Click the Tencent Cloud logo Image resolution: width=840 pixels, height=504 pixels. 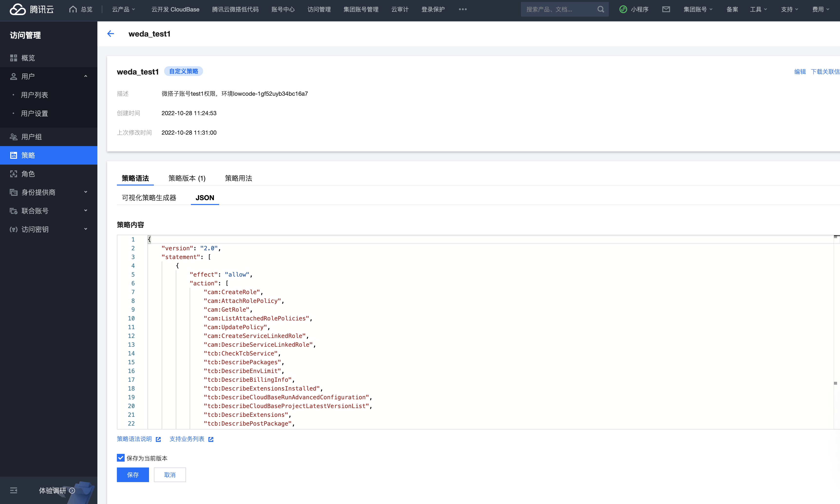coord(32,9)
